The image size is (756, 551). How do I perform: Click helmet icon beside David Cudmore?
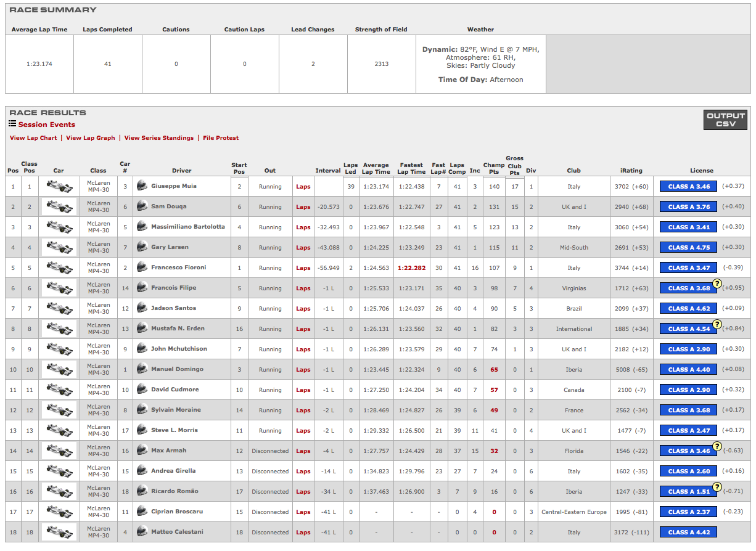pyautogui.click(x=142, y=389)
